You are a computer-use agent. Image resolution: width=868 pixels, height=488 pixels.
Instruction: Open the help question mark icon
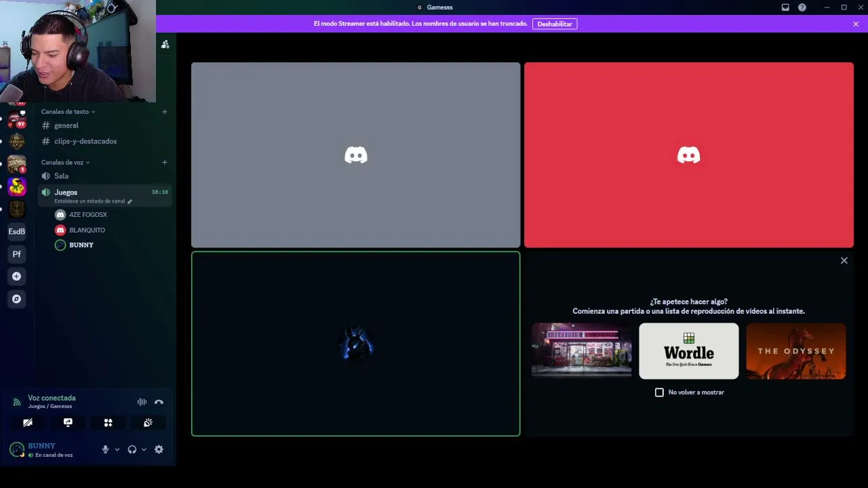click(802, 7)
